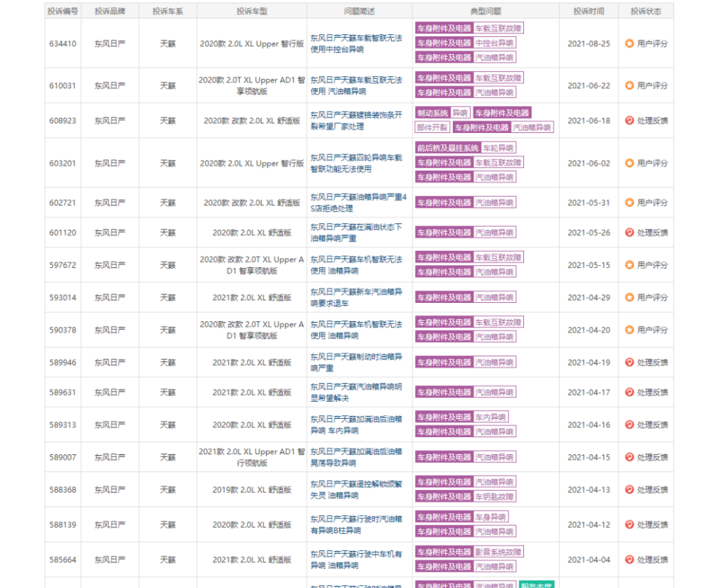The width and height of the screenshot is (711, 588).
Task: Click complaint number 603201
Action: [x=63, y=164]
